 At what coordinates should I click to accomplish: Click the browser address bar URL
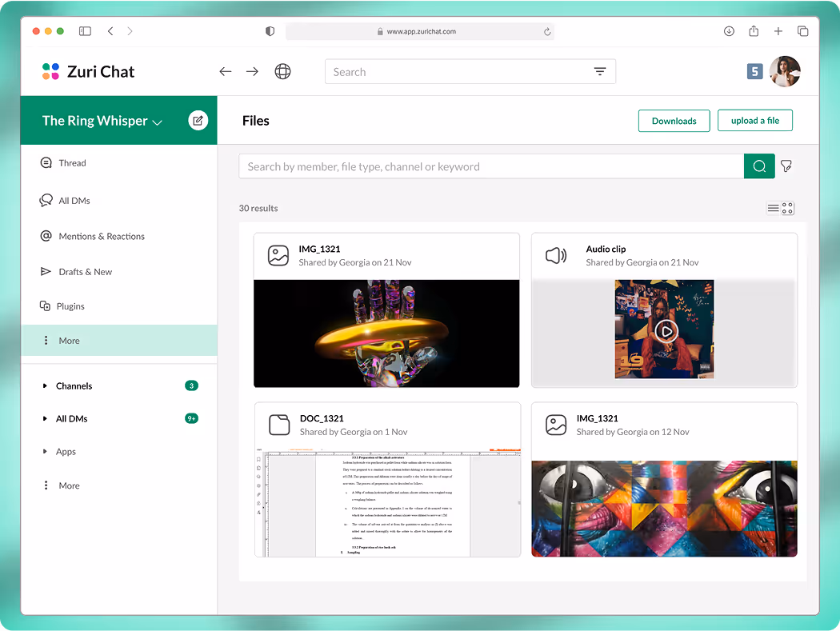point(421,32)
